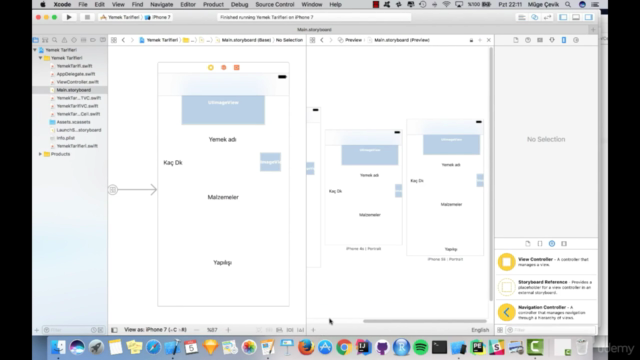Viewport: 640px width, 360px height.
Task: Click the preview horizontal scrollbar
Action: click(x=424, y=321)
